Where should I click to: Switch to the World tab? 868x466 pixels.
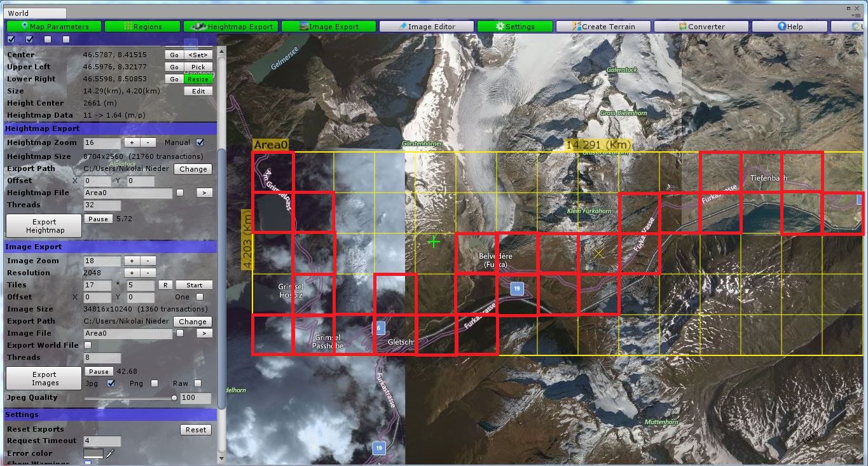pos(35,13)
